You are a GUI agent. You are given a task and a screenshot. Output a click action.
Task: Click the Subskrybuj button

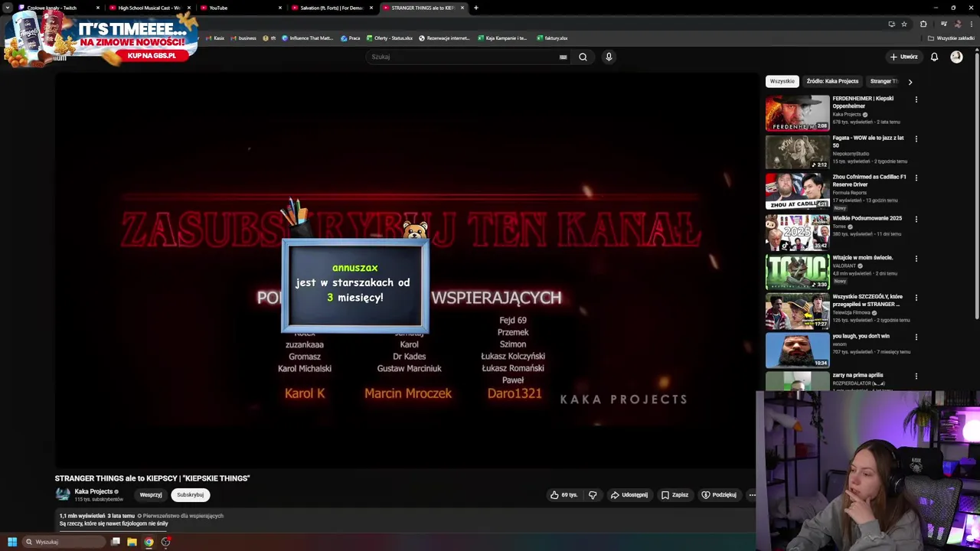tap(190, 495)
